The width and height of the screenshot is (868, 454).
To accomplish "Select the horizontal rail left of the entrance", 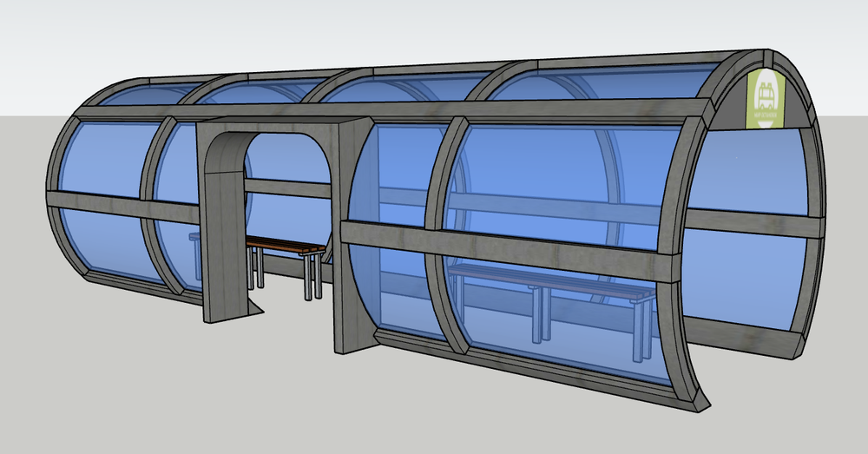I will click(123, 207).
